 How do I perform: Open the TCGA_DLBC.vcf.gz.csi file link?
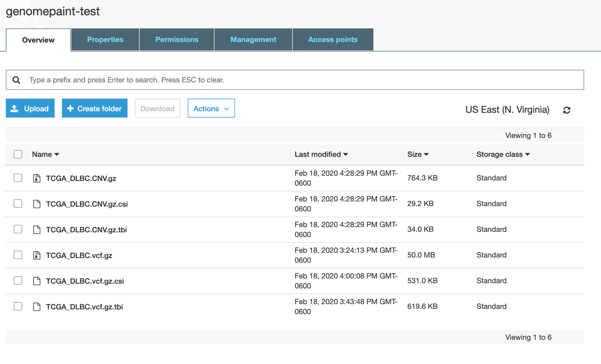pyautogui.click(x=85, y=281)
